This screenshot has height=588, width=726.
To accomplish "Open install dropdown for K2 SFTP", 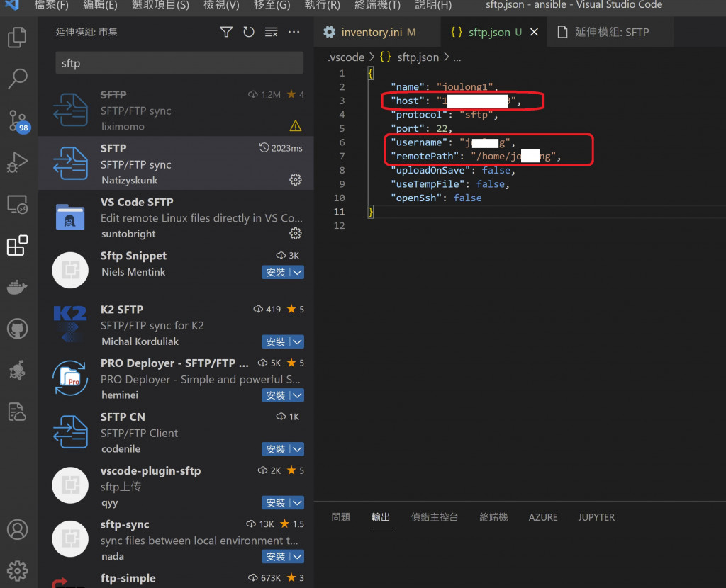I will 297,342.
